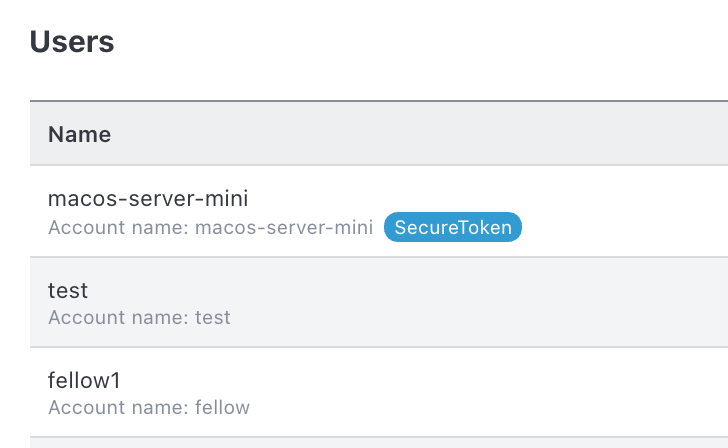Click blank area of table header row
The height and width of the screenshot is (448, 728).
418,134
